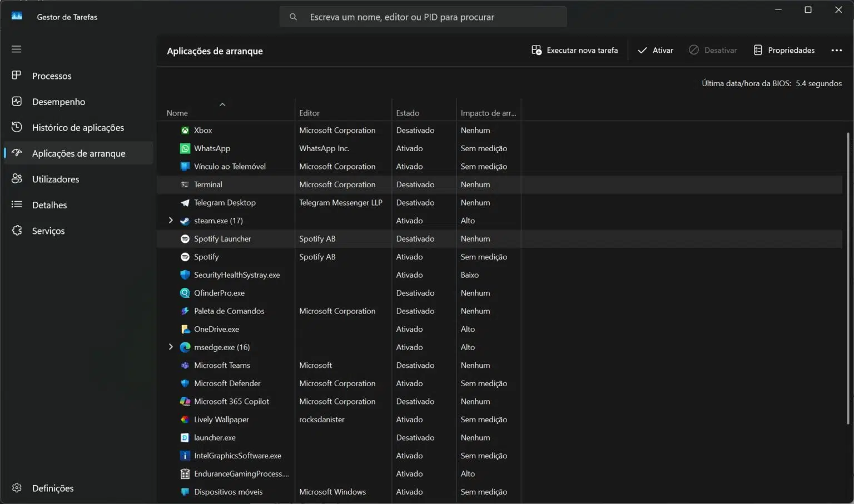
Task: Open Histórico de aplicações from sidebar
Action: coord(78,127)
